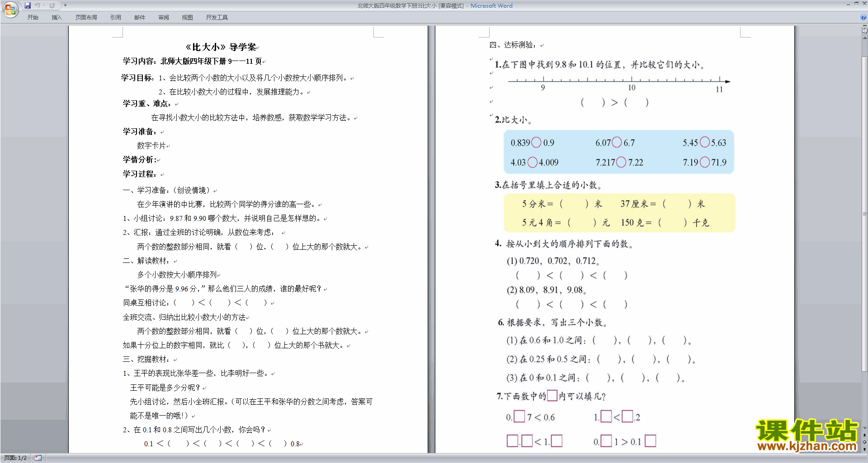Open the Office button menu
The height and width of the screenshot is (463, 868).
[10, 9]
